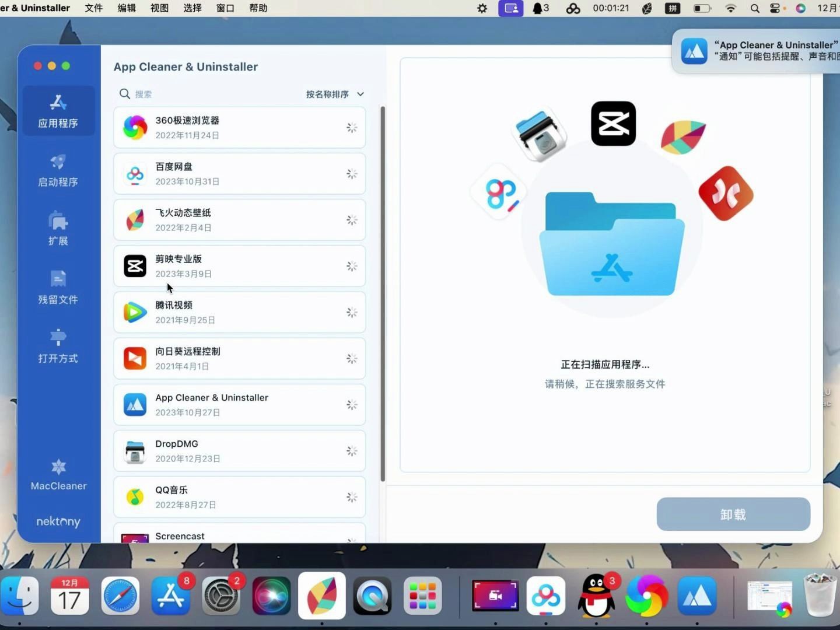
Task: Open Siri from the Dock
Action: [x=271, y=596]
